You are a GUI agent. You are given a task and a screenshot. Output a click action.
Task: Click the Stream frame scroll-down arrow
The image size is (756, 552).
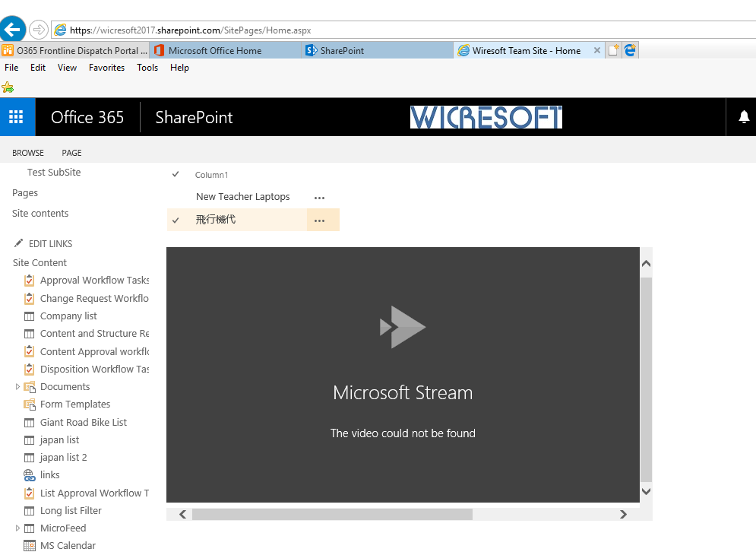(646, 491)
